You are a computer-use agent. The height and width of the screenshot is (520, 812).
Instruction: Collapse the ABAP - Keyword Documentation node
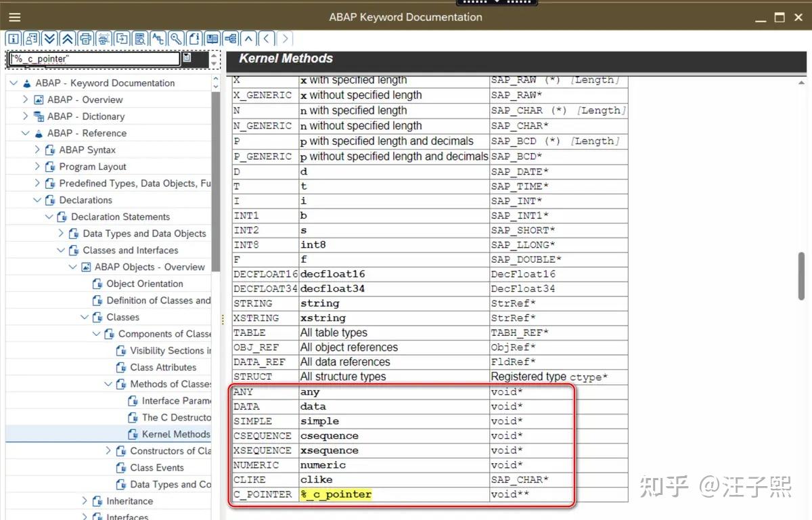[13, 83]
